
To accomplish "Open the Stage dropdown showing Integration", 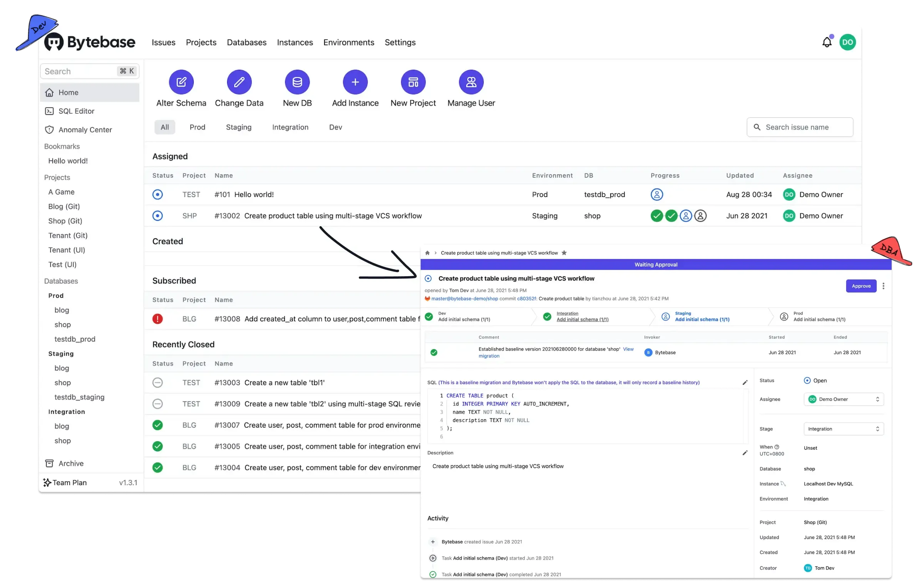I will click(x=844, y=429).
